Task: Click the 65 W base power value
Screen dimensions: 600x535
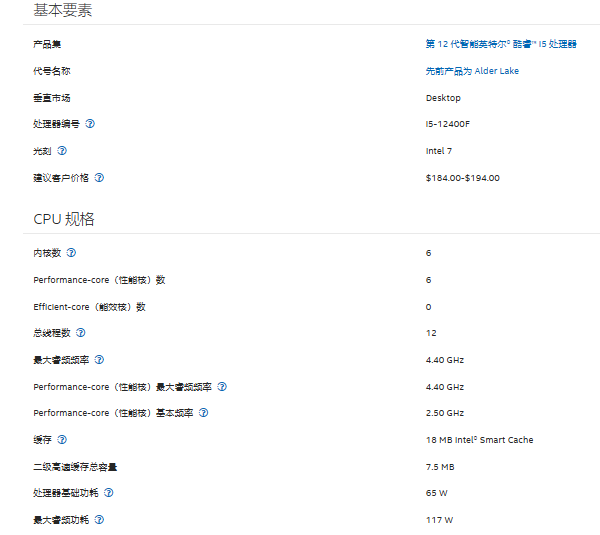Action: coord(437,493)
